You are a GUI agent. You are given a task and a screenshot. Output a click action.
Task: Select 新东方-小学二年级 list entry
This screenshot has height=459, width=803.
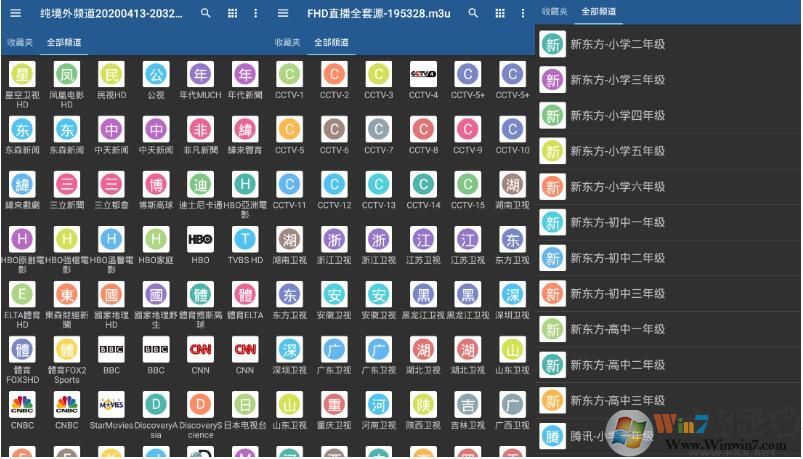pos(669,44)
